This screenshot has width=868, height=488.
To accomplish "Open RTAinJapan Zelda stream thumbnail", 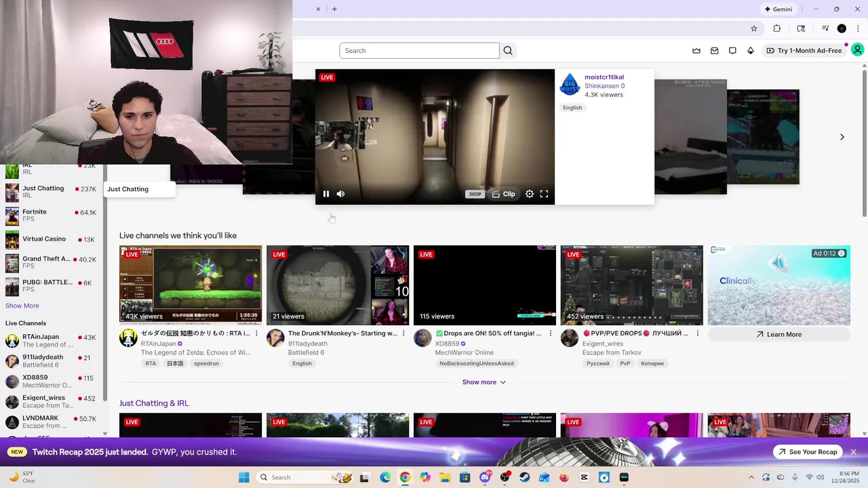I will pos(191,285).
